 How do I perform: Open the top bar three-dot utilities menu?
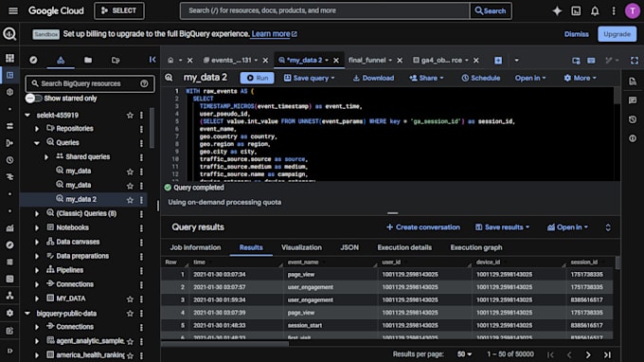coord(614,11)
